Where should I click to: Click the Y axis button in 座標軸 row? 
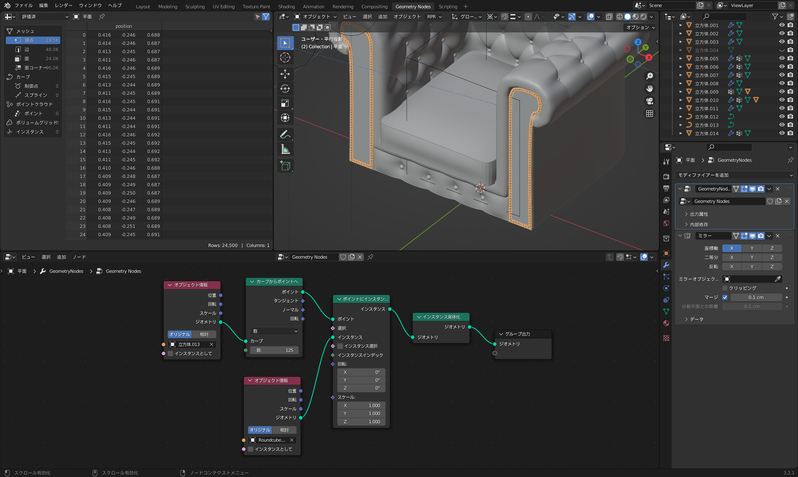(751, 248)
